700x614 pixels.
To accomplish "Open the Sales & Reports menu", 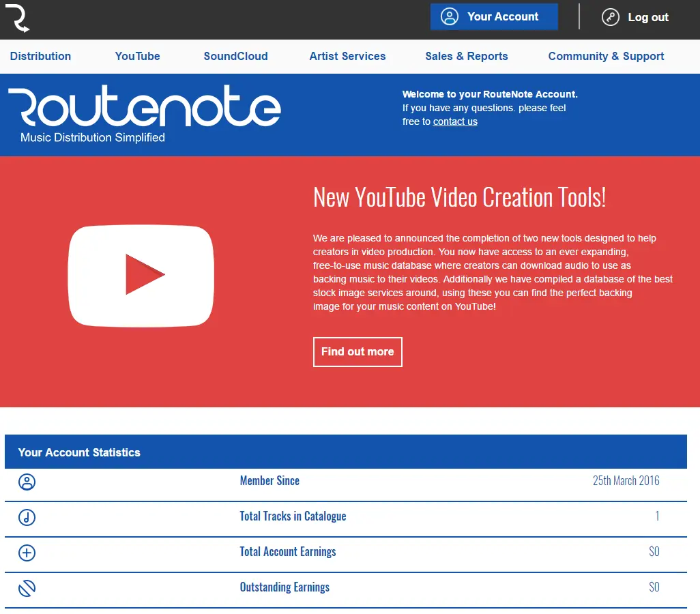I will (467, 56).
